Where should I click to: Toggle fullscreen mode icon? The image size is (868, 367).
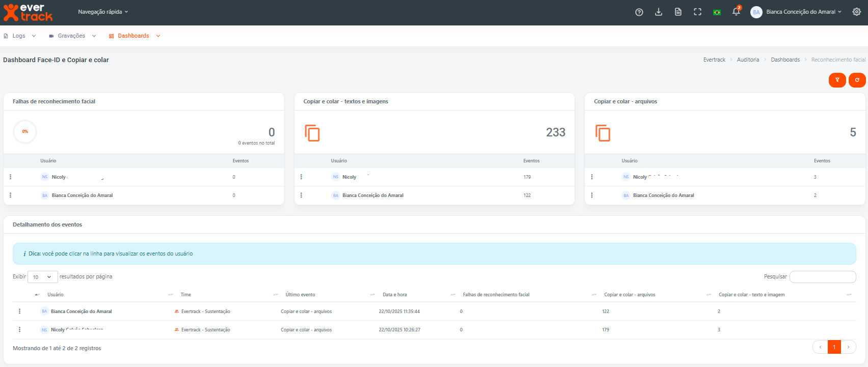pos(697,12)
